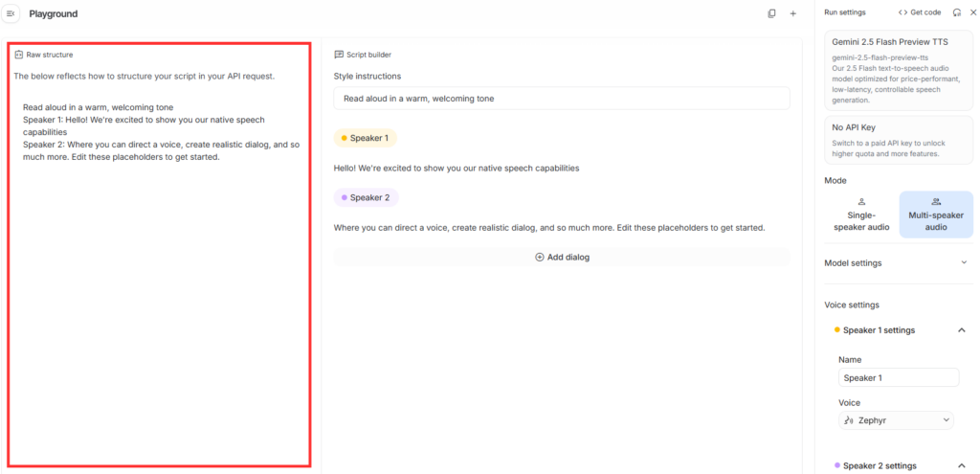Collapse the Speaker 2 settings section

pos(961,466)
